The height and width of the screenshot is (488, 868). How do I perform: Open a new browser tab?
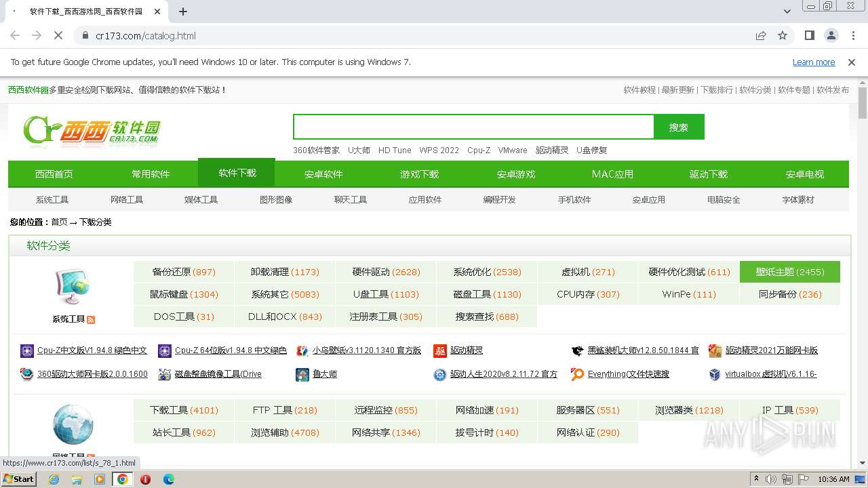point(182,12)
